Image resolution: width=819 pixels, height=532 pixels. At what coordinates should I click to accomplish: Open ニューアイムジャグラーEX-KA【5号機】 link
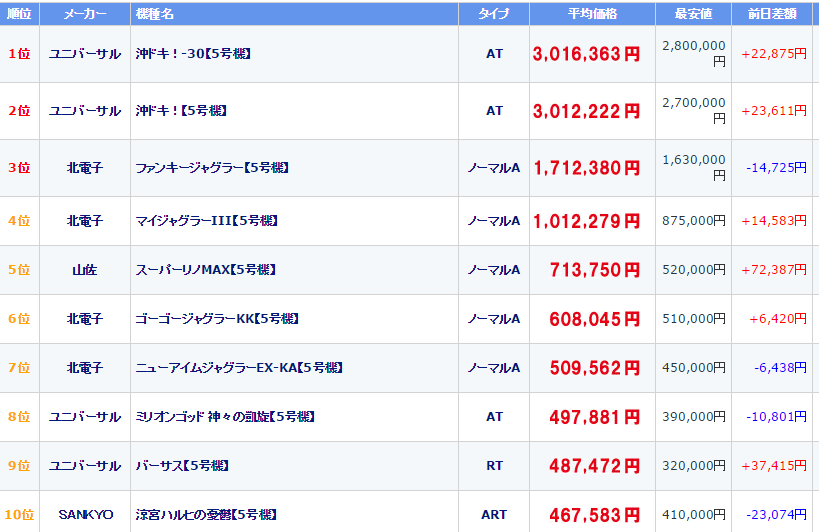[239, 368]
